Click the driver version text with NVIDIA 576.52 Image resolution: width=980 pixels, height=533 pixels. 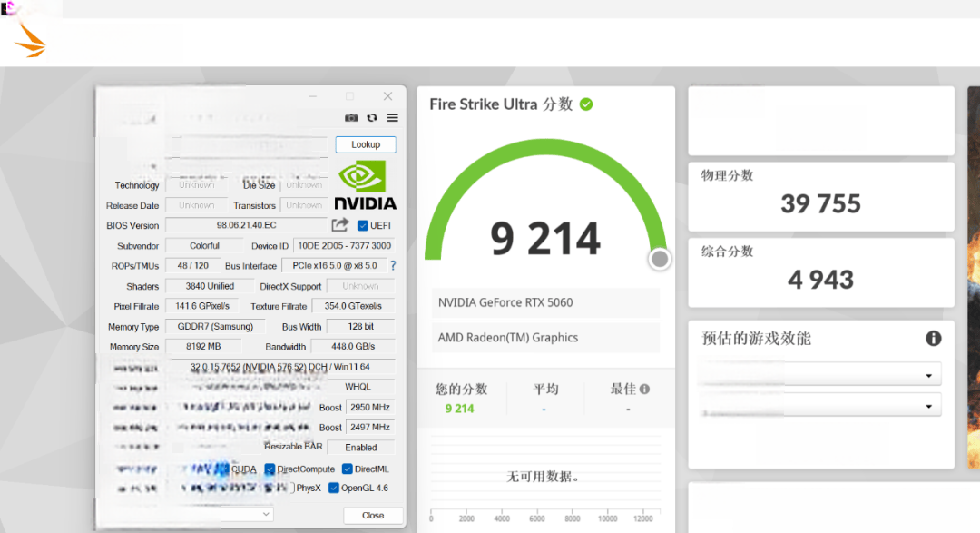280,367
